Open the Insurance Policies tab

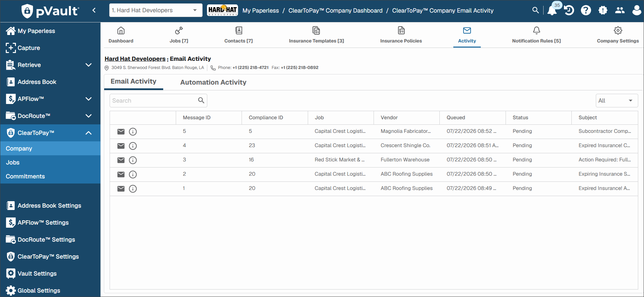pos(401,35)
